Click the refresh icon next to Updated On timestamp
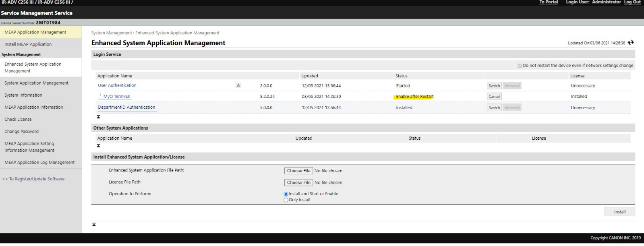 (631, 43)
